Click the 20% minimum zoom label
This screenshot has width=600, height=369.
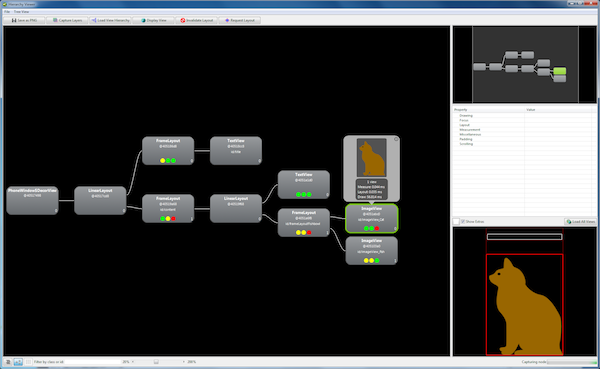[126, 362]
